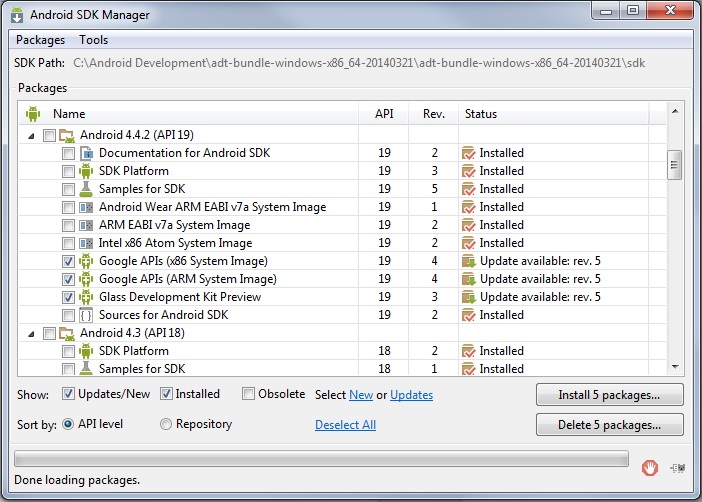Click the Samples for SDK flask icon, API 19

(x=86, y=189)
